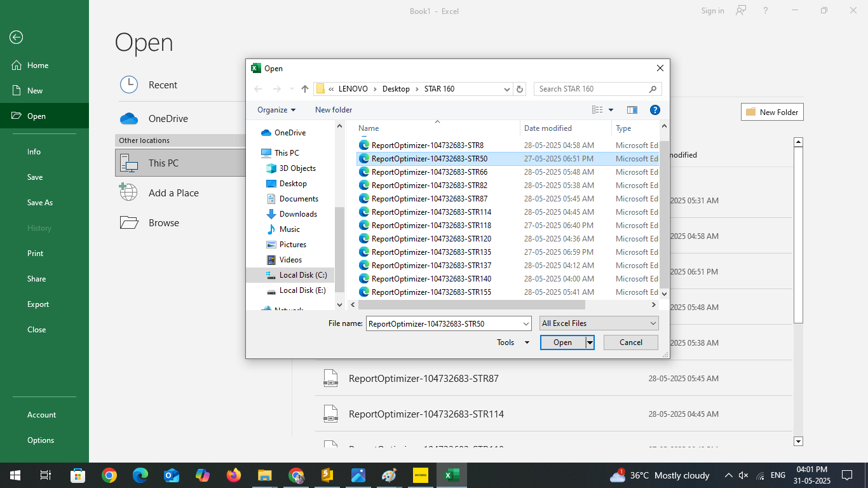Select file ReportOptimizer-104732683-STR118
This screenshot has width=868, height=488.
[x=431, y=226]
